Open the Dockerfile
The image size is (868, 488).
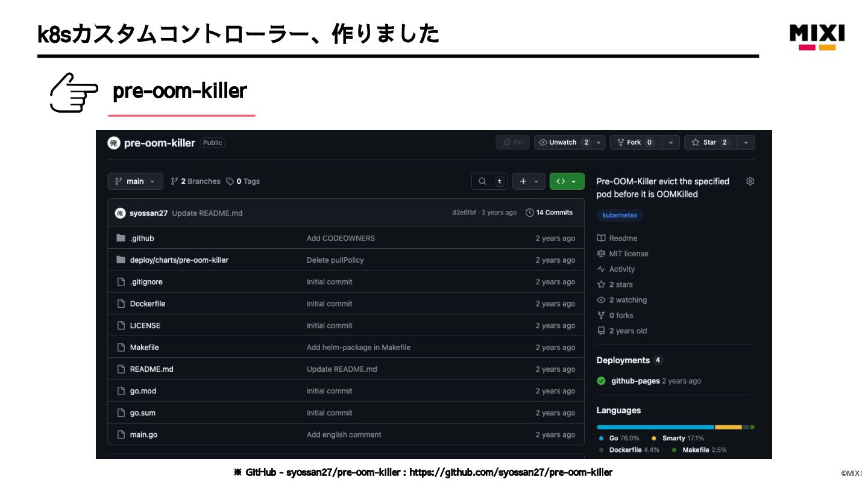coord(147,304)
